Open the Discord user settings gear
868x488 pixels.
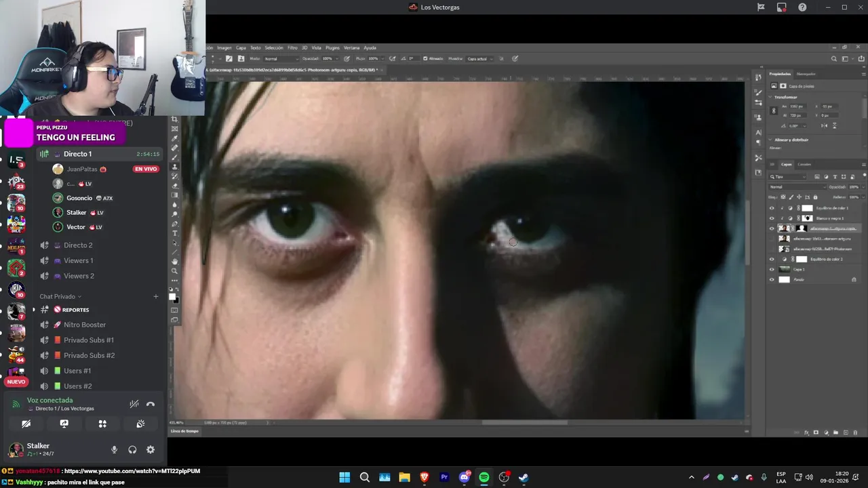click(x=151, y=449)
